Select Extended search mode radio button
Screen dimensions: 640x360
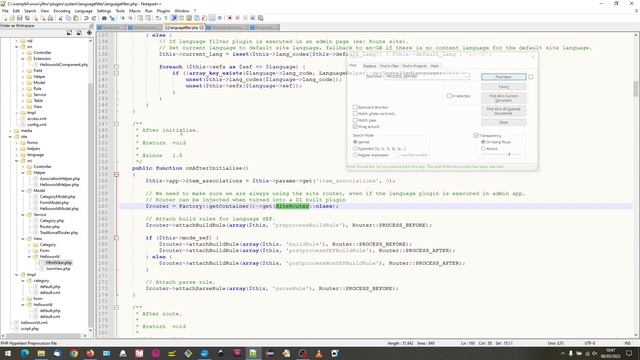[355, 149]
